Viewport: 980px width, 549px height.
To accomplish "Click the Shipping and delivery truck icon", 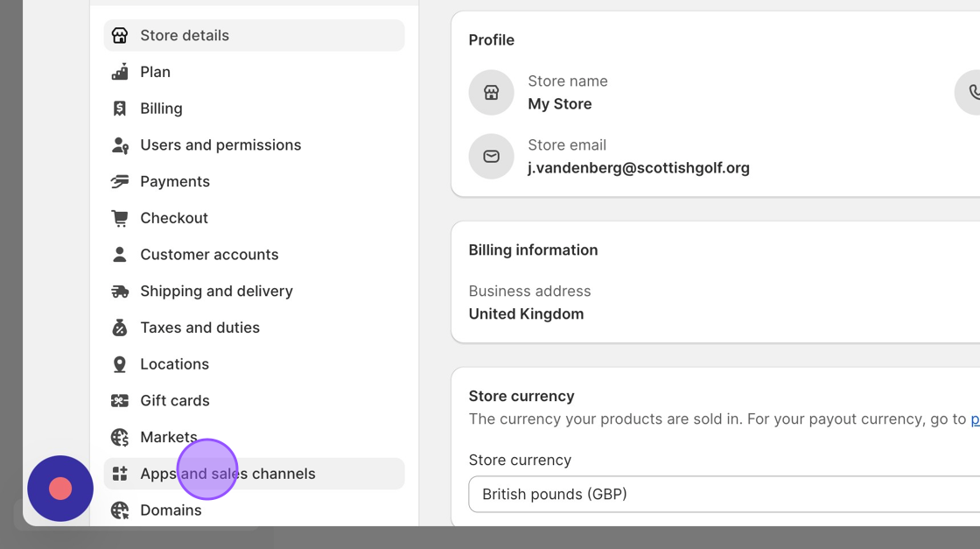I will point(120,291).
